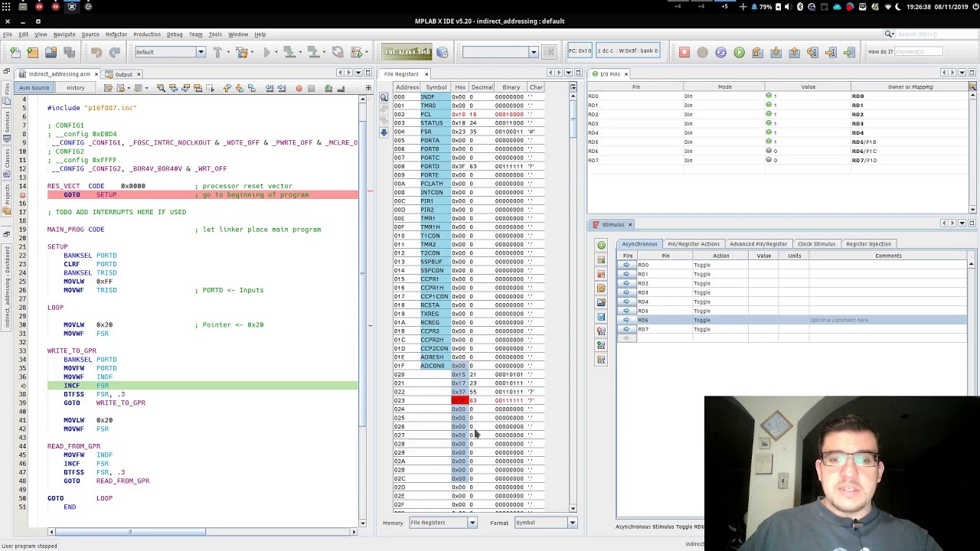The height and width of the screenshot is (551, 980).
Task: Click the Pause debugger icon
Action: pos(702,52)
